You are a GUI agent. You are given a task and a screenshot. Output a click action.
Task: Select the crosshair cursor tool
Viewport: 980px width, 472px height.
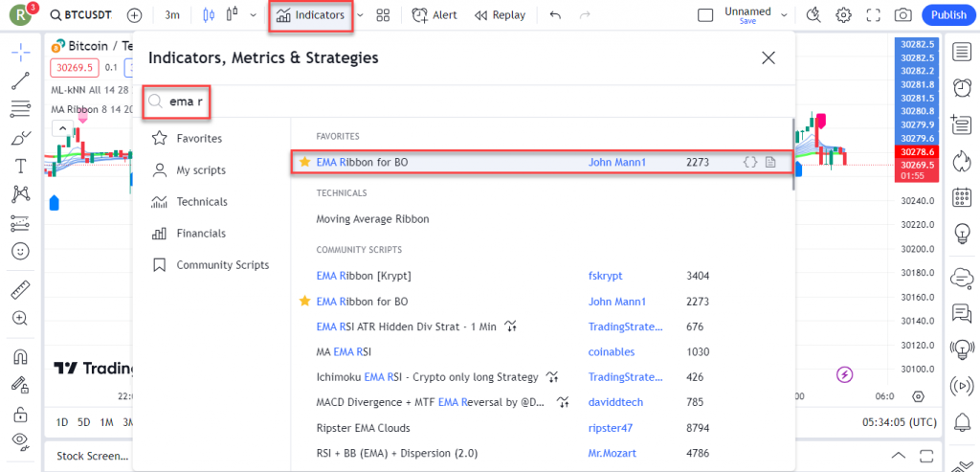point(21,53)
